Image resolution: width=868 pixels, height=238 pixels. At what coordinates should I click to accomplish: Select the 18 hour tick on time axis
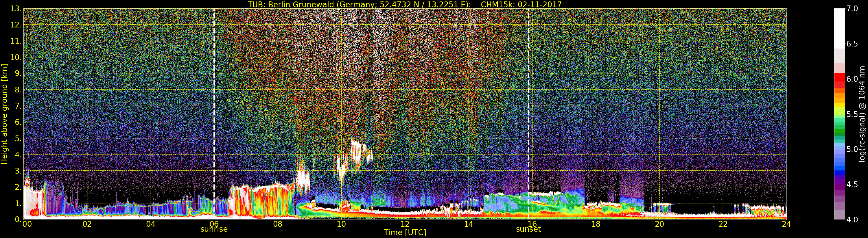pos(596,224)
